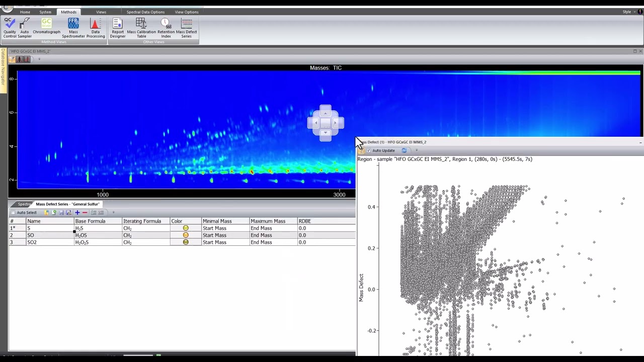Click the refresh icon in Mass Defect window
The height and width of the screenshot is (362, 644).
(x=404, y=150)
